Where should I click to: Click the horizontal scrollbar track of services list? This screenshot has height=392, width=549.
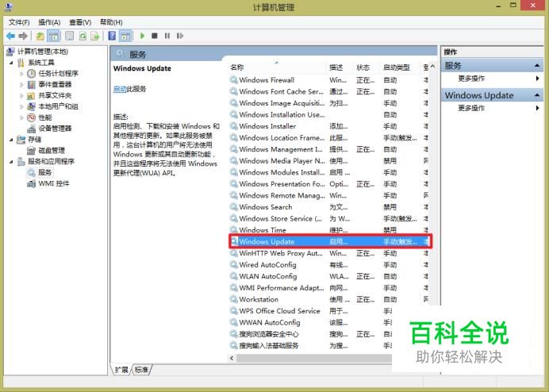[314, 358]
